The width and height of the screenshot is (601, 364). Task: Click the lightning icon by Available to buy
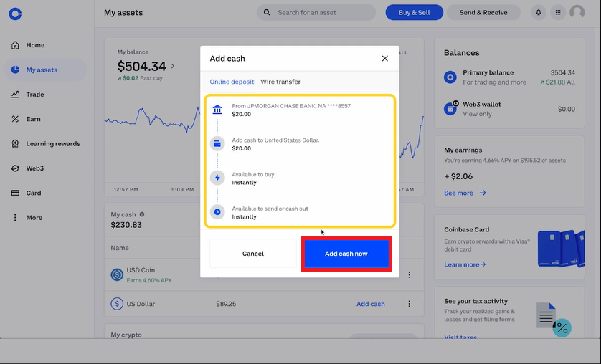point(217,178)
